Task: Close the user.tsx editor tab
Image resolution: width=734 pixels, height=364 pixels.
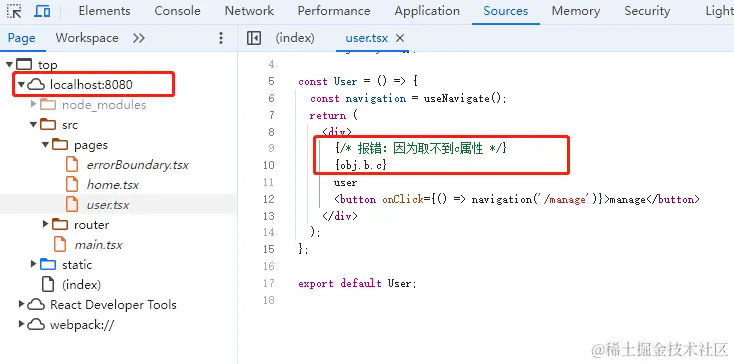Action: point(400,38)
